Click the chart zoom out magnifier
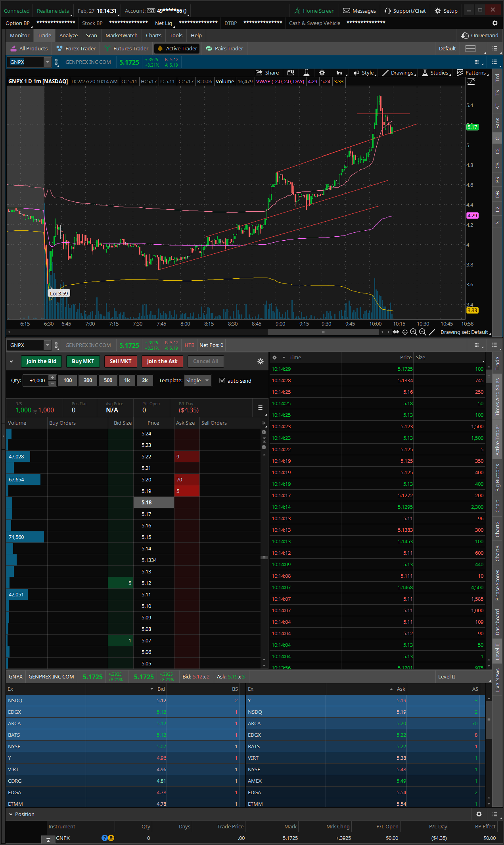Image resolution: width=504 pixels, height=845 pixels. [423, 332]
